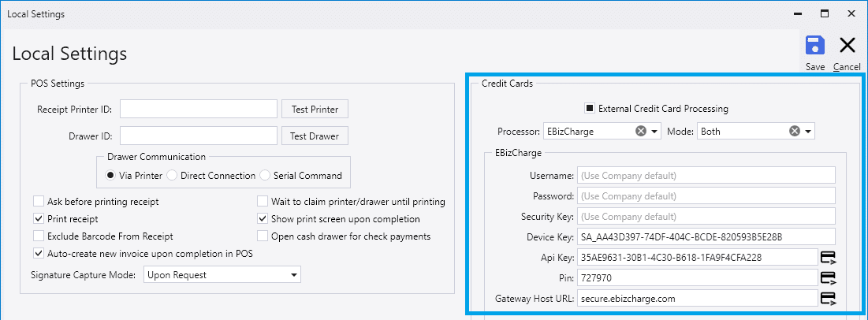The image size is (868, 320).
Task: Expand the Mode dropdown arrow
Action: pyautogui.click(x=807, y=132)
